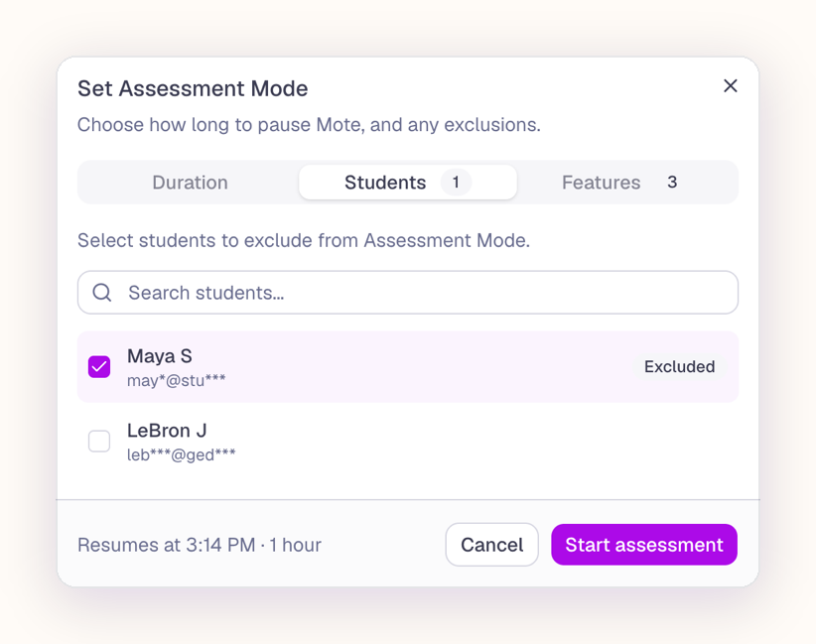Click the Students count badge showing 1

456,182
